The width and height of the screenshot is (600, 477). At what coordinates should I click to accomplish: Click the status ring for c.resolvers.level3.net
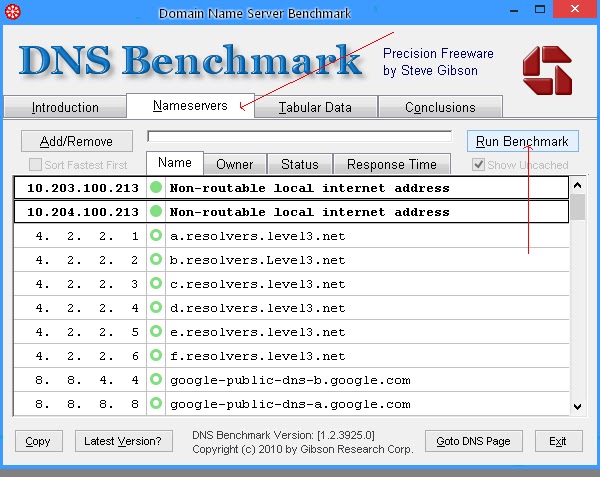coord(156,283)
